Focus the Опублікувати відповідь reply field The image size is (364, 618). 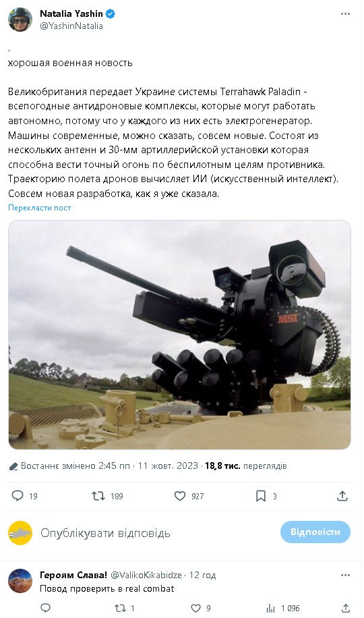(x=106, y=533)
